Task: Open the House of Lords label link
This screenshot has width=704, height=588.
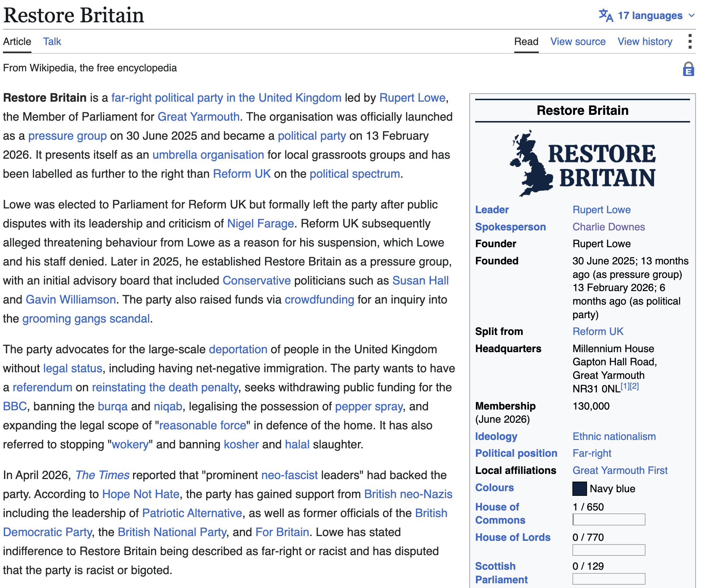Action: (512, 537)
